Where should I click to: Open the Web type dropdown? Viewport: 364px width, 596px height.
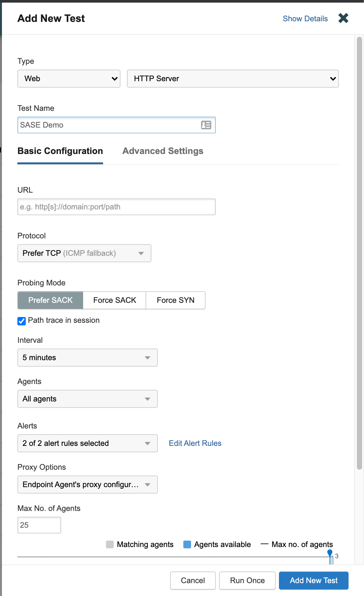tap(69, 79)
